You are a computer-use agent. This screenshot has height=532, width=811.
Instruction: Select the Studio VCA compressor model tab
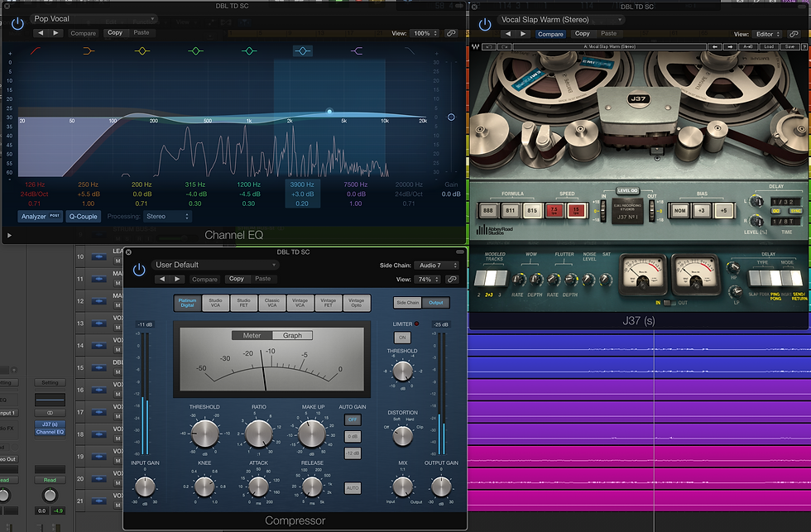tap(216, 303)
